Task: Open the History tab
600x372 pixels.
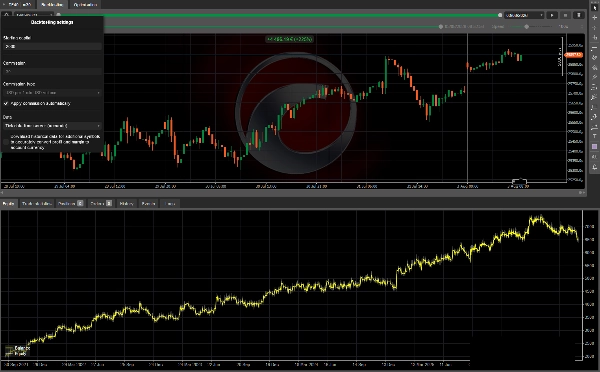Action: click(126, 204)
